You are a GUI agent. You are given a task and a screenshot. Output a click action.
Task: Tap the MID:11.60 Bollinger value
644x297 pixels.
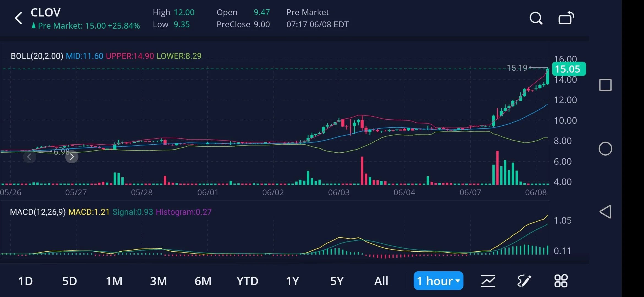click(x=84, y=56)
